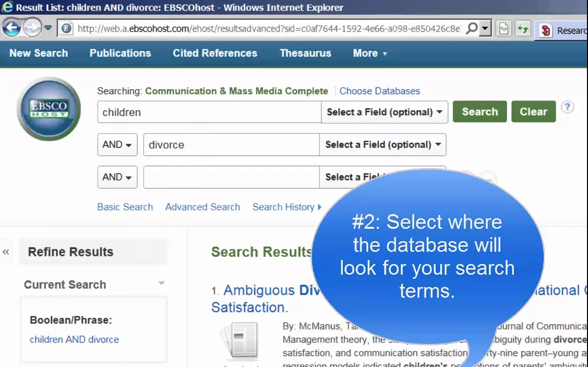Click the Advanced Search link
This screenshot has width=588, height=367.
click(x=202, y=207)
